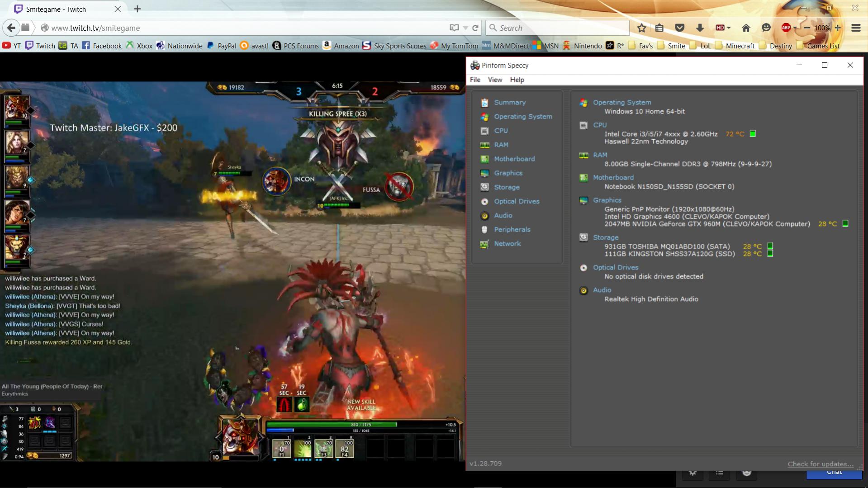Click the RAM chip icon in summary
This screenshot has height=488, width=868.
pos(583,155)
